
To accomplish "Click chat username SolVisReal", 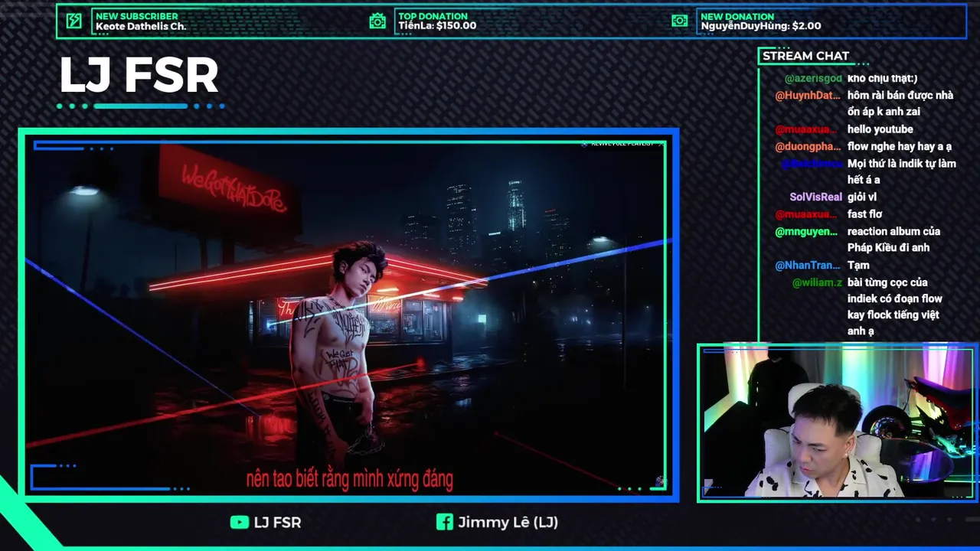I will (x=816, y=197).
